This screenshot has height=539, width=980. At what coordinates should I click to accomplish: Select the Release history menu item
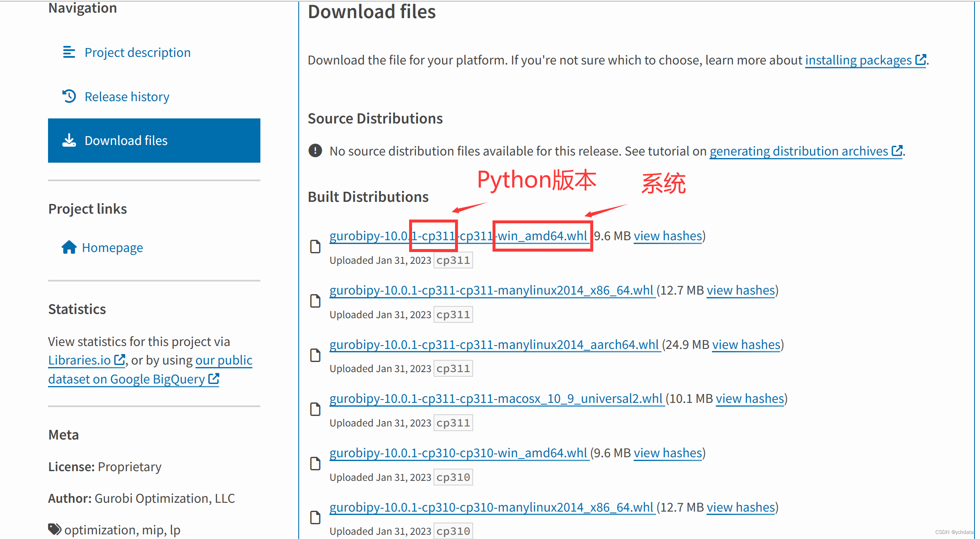(126, 96)
